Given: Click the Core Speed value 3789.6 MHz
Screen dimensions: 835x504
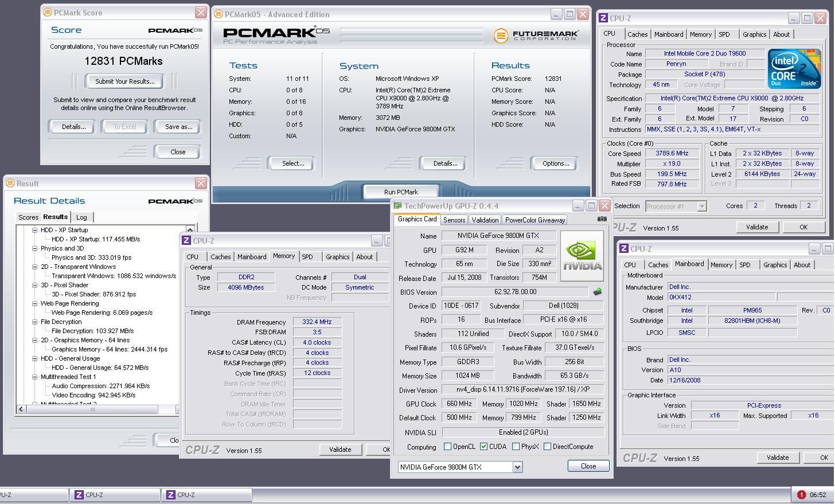Looking at the screenshot, I should 672,154.
